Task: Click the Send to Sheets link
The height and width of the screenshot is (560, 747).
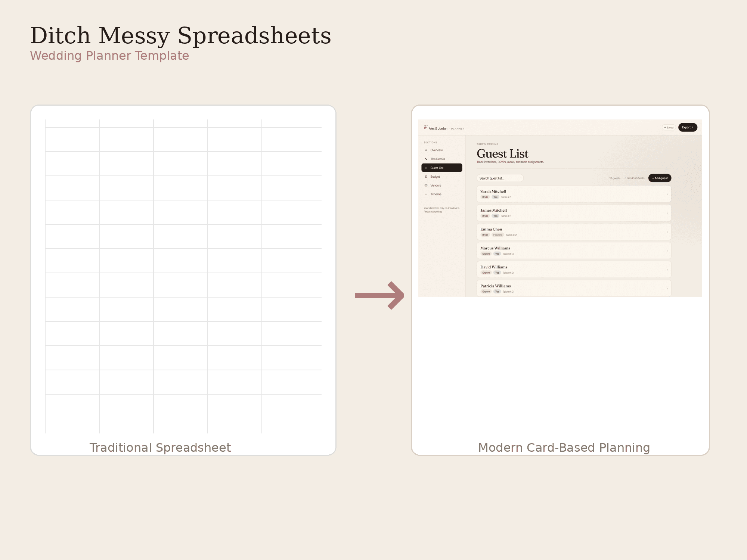Action: [635, 178]
